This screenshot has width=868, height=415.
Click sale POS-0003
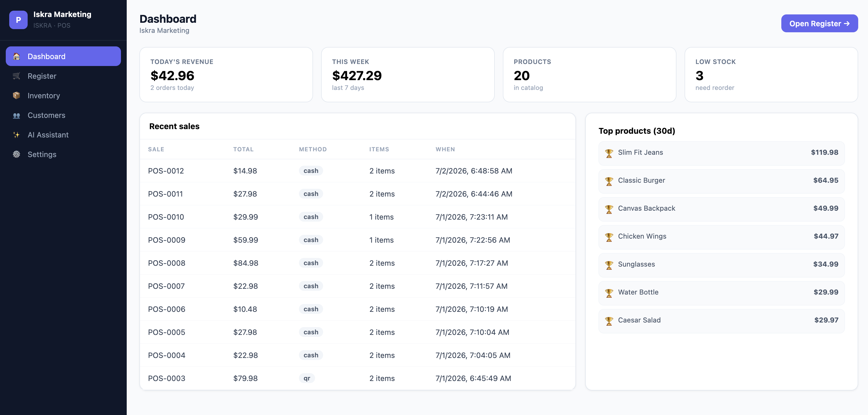tap(166, 378)
